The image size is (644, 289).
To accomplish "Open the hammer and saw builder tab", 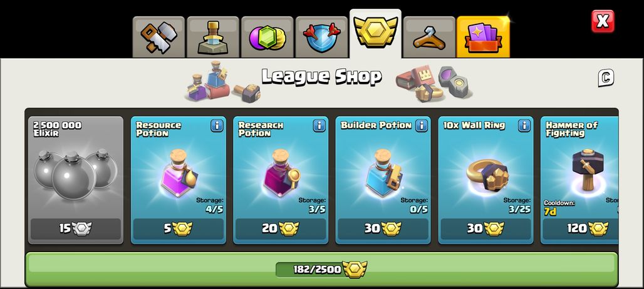I will point(158,38).
